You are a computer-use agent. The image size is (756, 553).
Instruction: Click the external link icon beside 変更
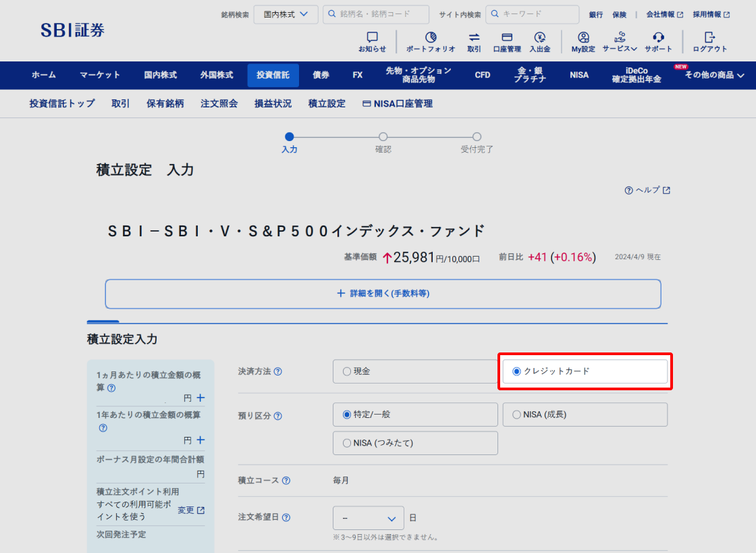[201, 510]
